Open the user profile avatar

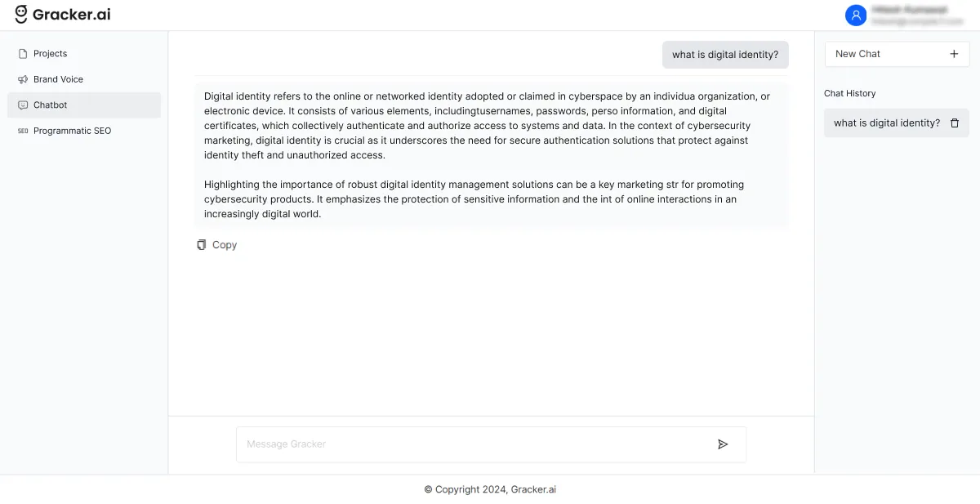click(856, 15)
